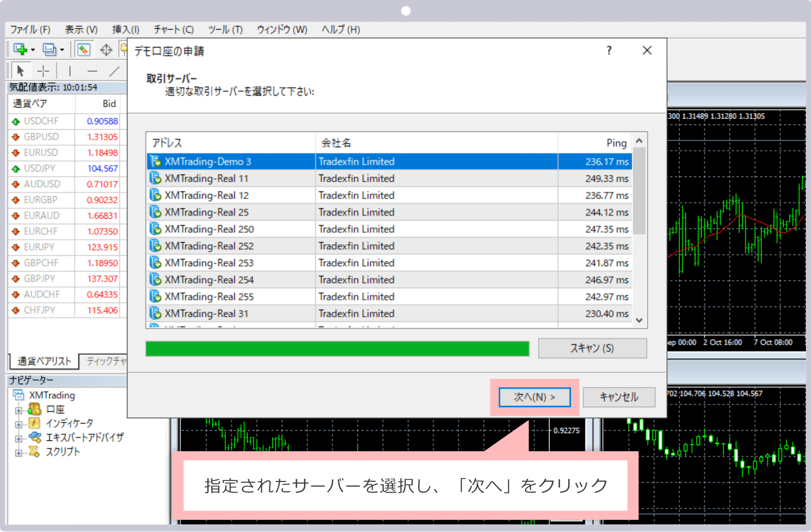The image size is (811, 532).
Task: Click the 口座 accounts icon in the navigator
Action: pos(34,409)
